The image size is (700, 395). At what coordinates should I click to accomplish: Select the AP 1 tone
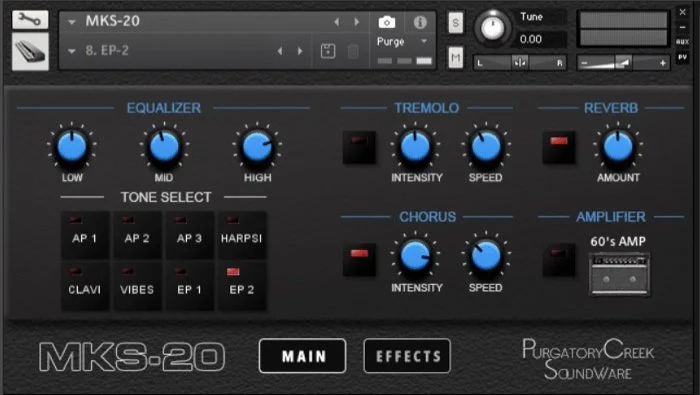[x=85, y=235]
